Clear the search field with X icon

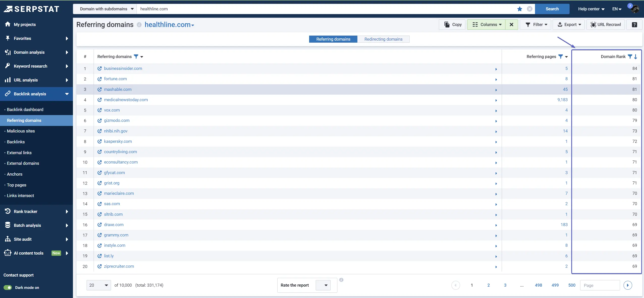tap(529, 9)
